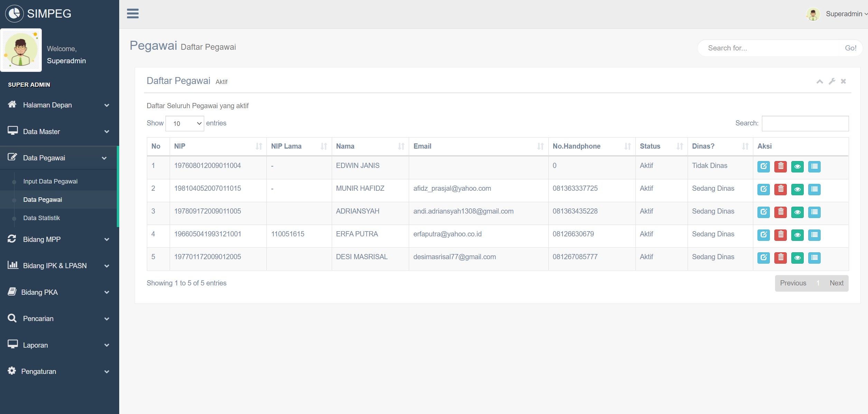Click the delete icon for MUNIR HAFIDZ
This screenshot has height=414, width=868.
coord(780,189)
